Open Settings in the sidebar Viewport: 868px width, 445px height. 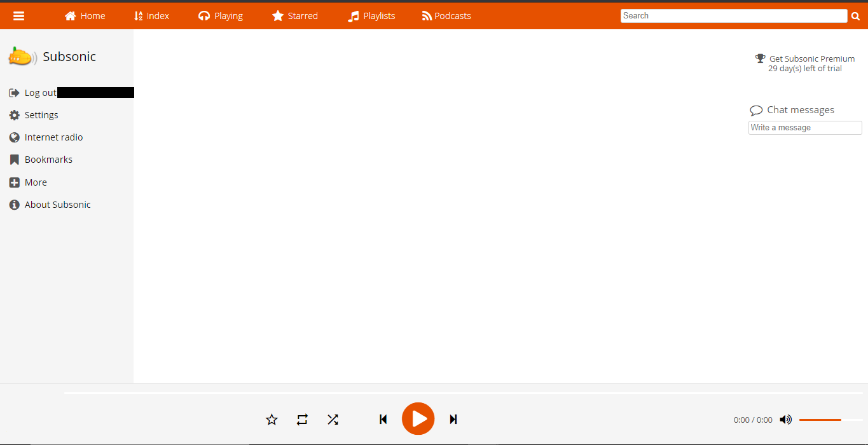[x=41, y=115]
